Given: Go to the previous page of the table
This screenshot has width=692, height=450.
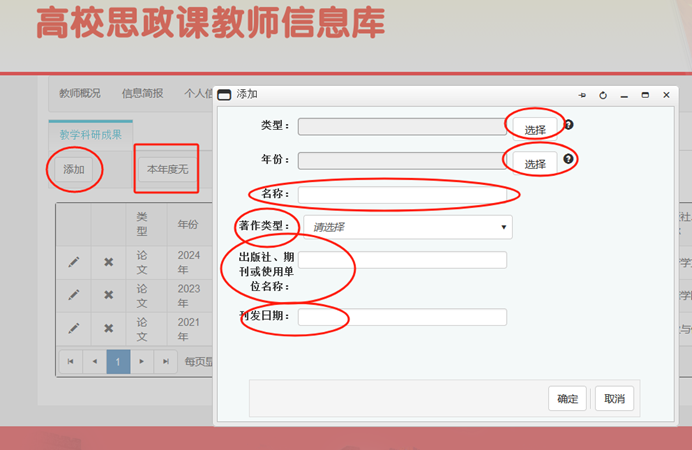Looking at the screenshot, I should click(94, 361).
